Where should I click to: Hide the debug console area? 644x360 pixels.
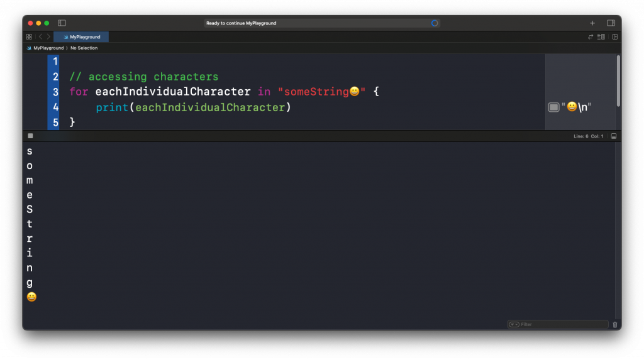click(x=614, y=136)
